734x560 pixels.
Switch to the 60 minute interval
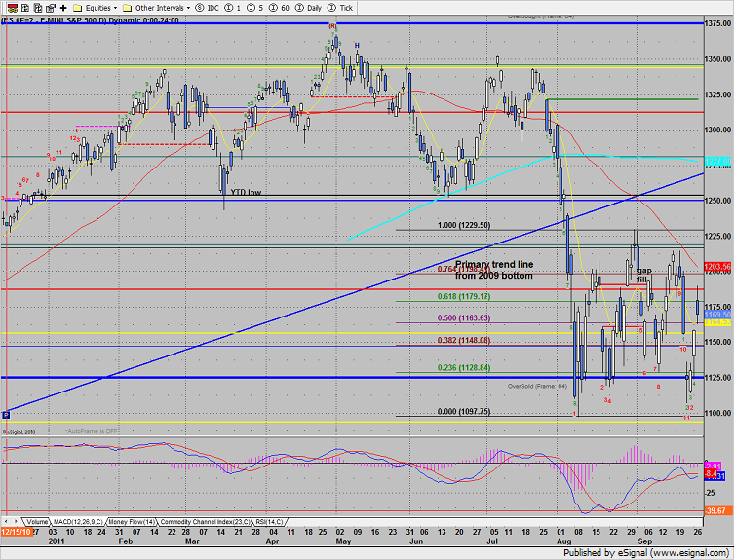click(277, 8)
